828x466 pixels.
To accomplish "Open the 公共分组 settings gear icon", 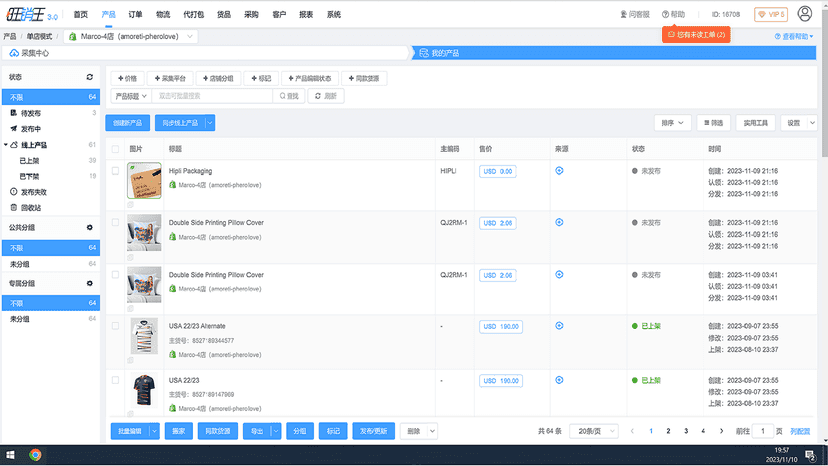I will pos(90,228).
